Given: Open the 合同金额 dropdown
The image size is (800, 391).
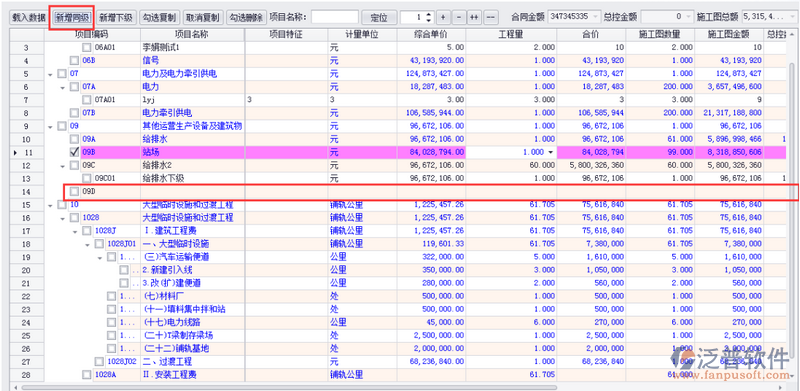Looking at the screenshot, I should click(x=596, y=17).
